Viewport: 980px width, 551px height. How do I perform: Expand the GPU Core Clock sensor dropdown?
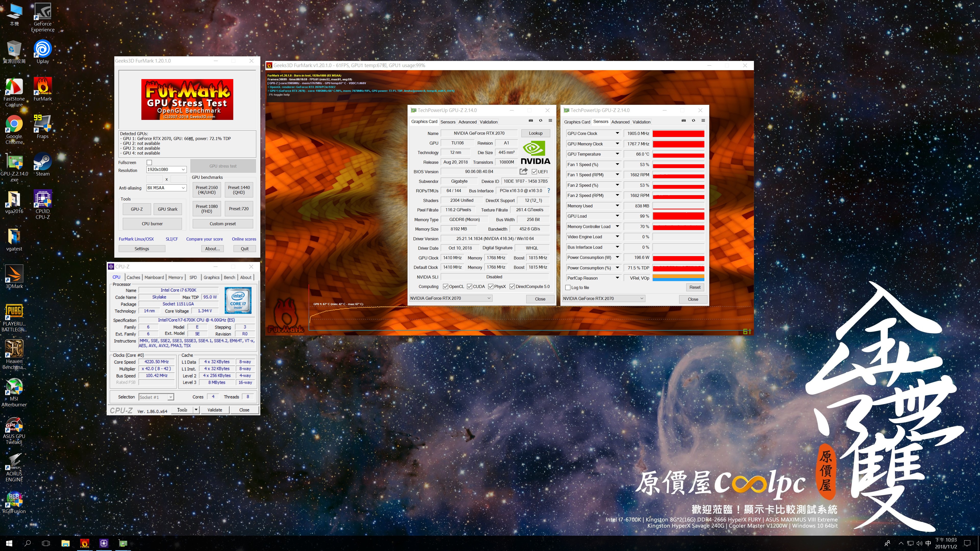pyautogui.click(x=617, y=133)
